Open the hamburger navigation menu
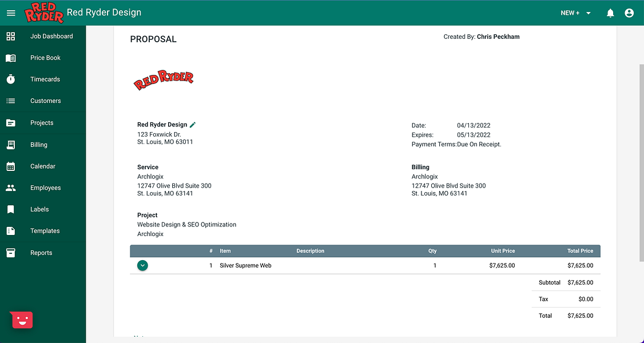The height and width of the screenshot is (343, 644). tap(11, 13)
